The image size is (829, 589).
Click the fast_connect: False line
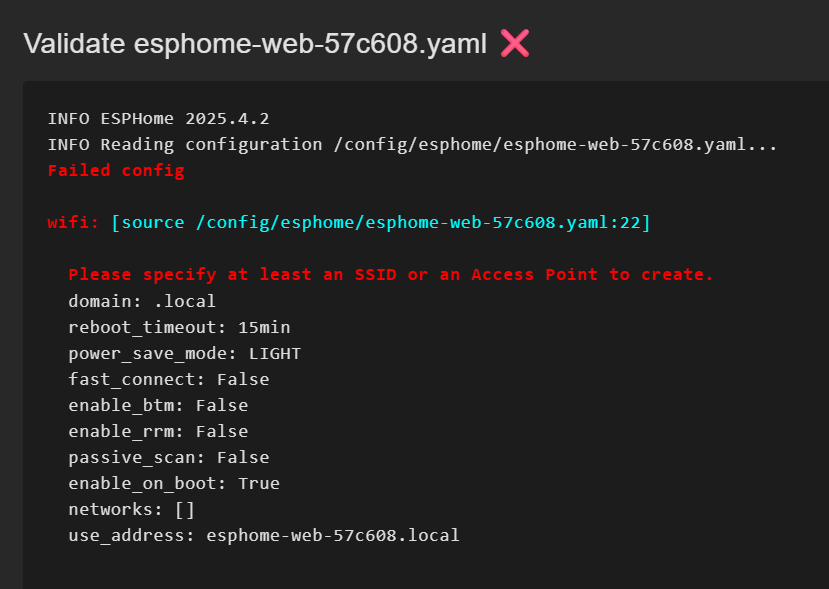click(168, 379)
